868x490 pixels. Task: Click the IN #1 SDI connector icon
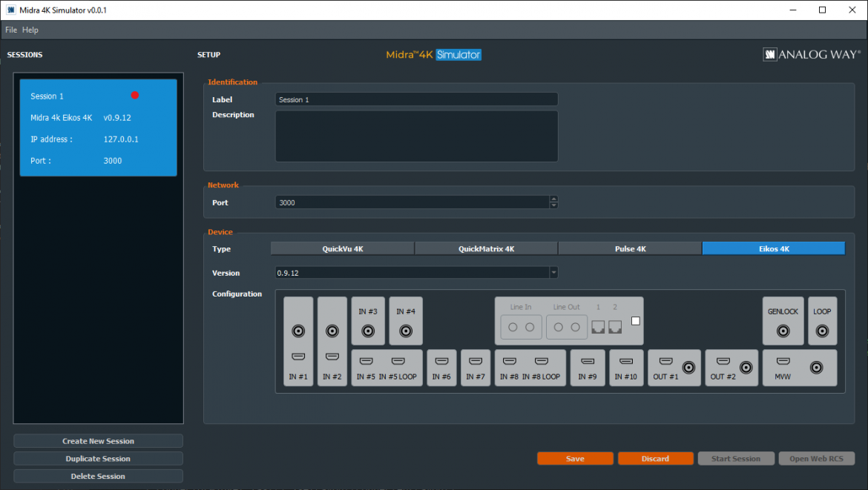pyautogui.click(x=298, y=331)
